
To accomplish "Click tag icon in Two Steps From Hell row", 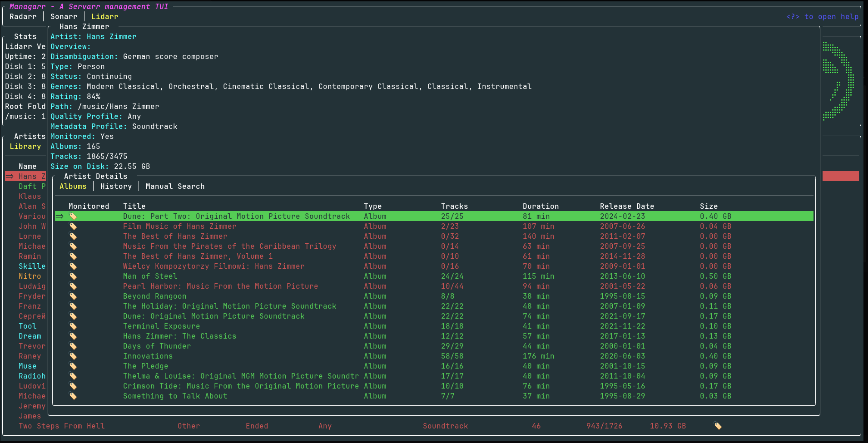I will click(718, 426).
